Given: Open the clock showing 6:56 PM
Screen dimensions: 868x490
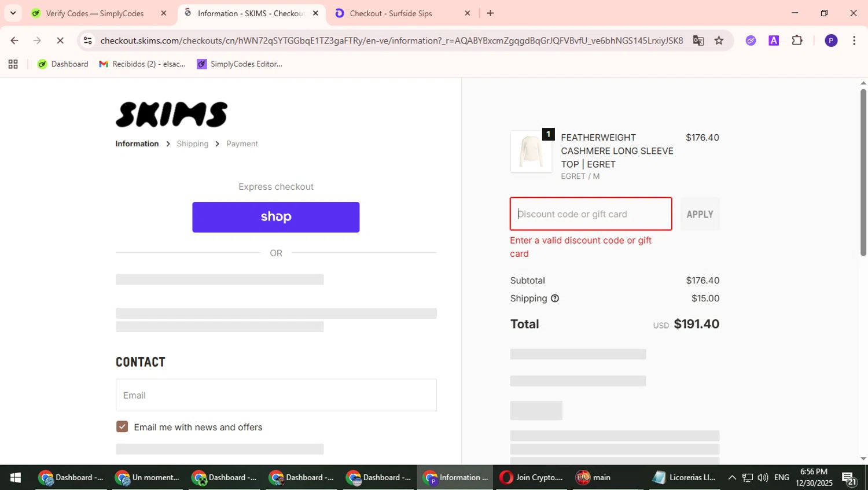Looking at the screenshot, I should pos(814,477).
